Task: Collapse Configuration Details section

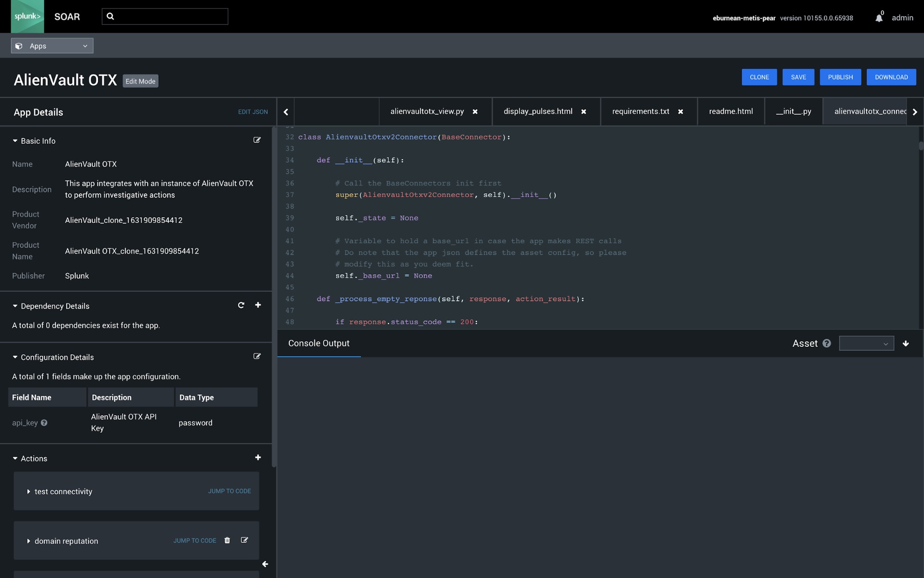Action: (x=15, y=357)
